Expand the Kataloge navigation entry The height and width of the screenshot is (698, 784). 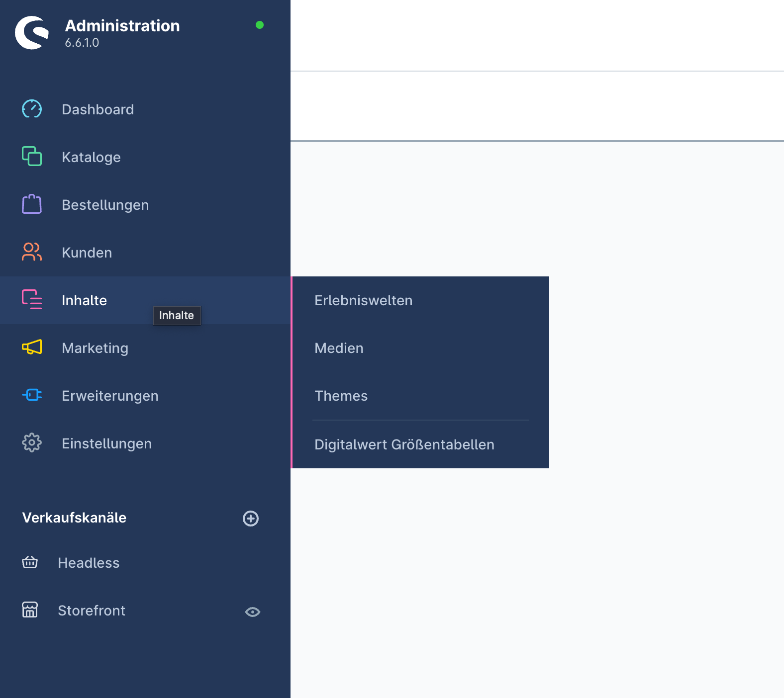(91, 157)
